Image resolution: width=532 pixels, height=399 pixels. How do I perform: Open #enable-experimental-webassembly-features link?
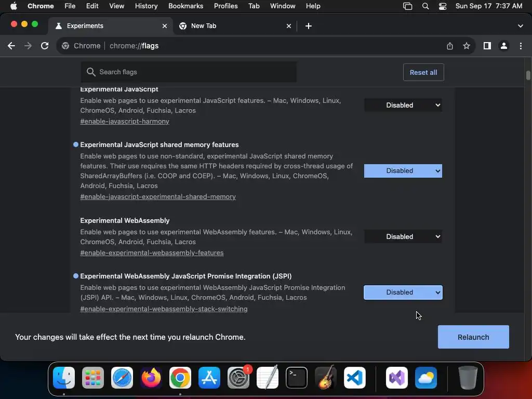(152, 253)
